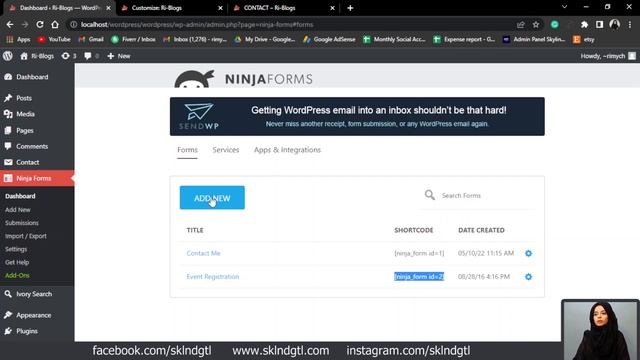Open Google AdSense bookmark
The height and width of the screenshot is (360, 640).
[329, 39]
